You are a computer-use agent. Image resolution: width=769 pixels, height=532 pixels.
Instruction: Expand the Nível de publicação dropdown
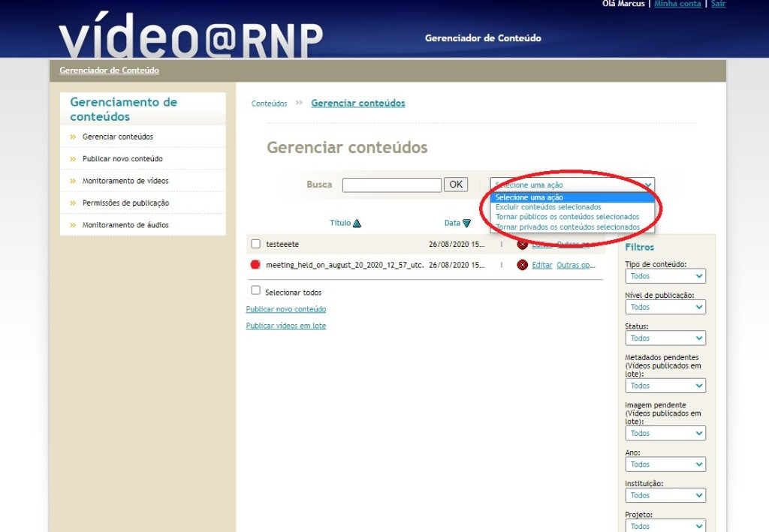point(665,307)
